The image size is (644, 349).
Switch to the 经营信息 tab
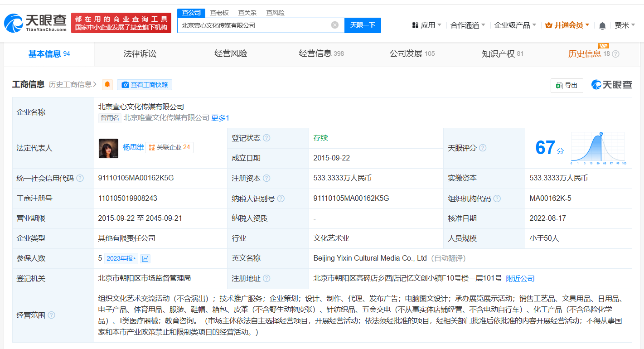pyautogui.click(x=321, y=54)
